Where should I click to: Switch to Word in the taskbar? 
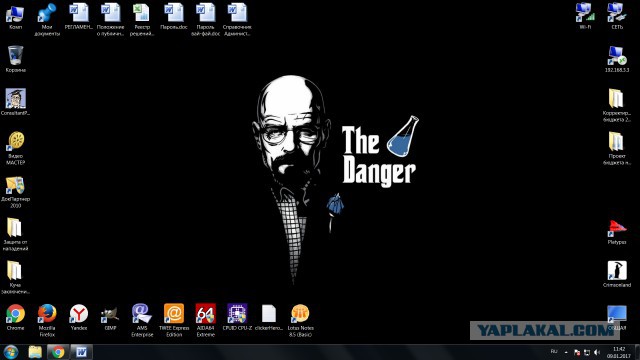(x=81, y=352)
